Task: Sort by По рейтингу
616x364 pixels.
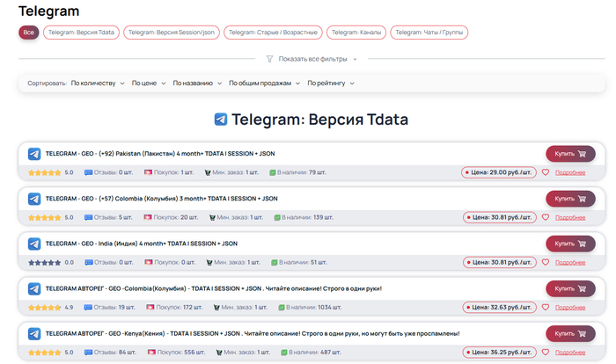Action: [331, 84]
